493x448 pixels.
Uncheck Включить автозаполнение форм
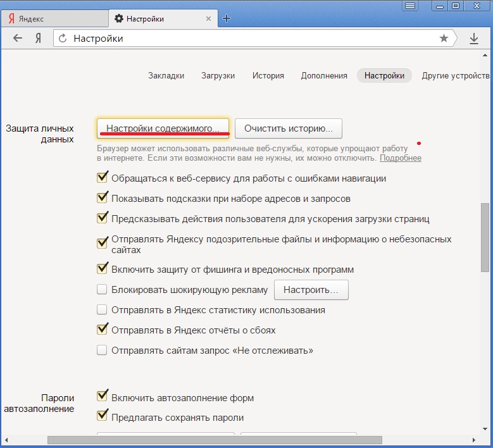point(102,396)
